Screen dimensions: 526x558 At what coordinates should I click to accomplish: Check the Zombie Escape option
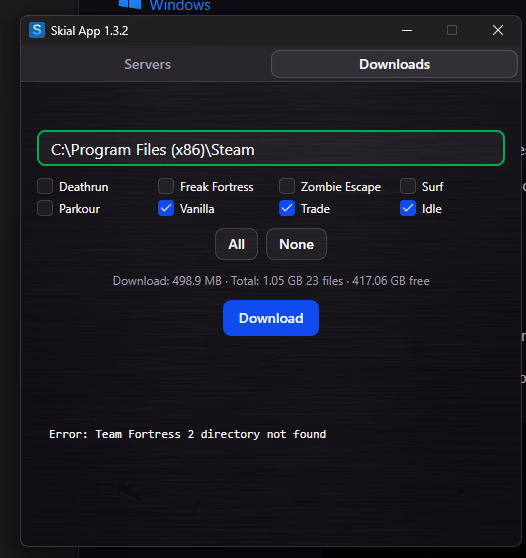287,186
